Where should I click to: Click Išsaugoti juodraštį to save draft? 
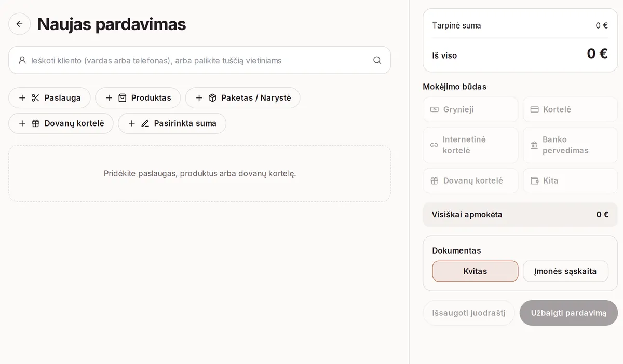(x=469, y=313)
